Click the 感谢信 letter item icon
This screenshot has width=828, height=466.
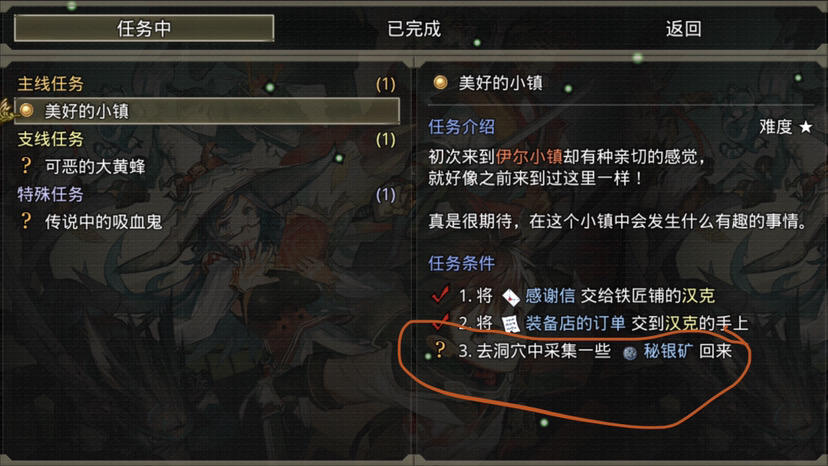click(x=510, y=297)
